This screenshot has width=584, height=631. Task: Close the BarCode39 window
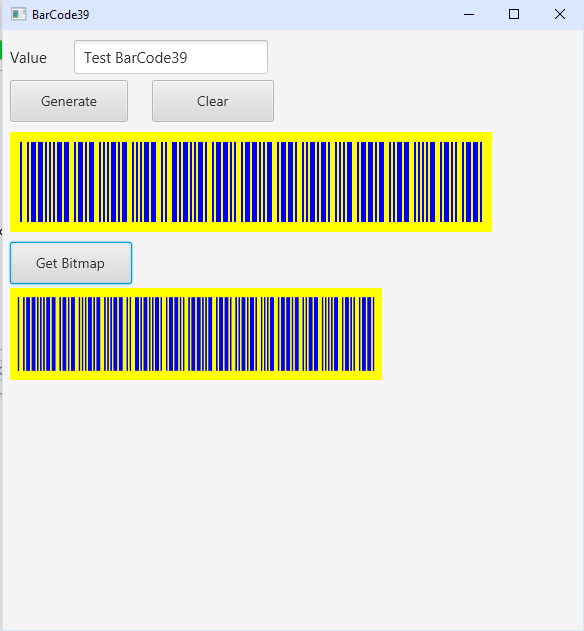tap(560, 14)
